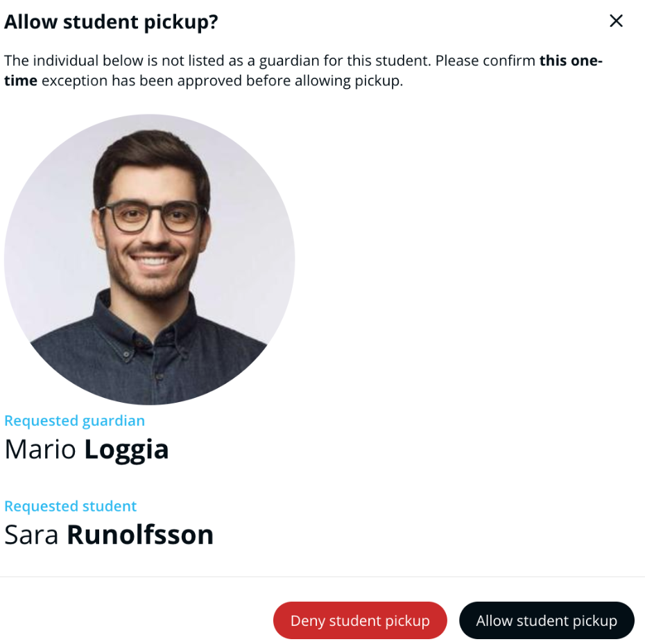Image resolution: width=645 pixels, height=644 pixels.
Task: Click the divider line above the buttons
Action: (322, 576)
